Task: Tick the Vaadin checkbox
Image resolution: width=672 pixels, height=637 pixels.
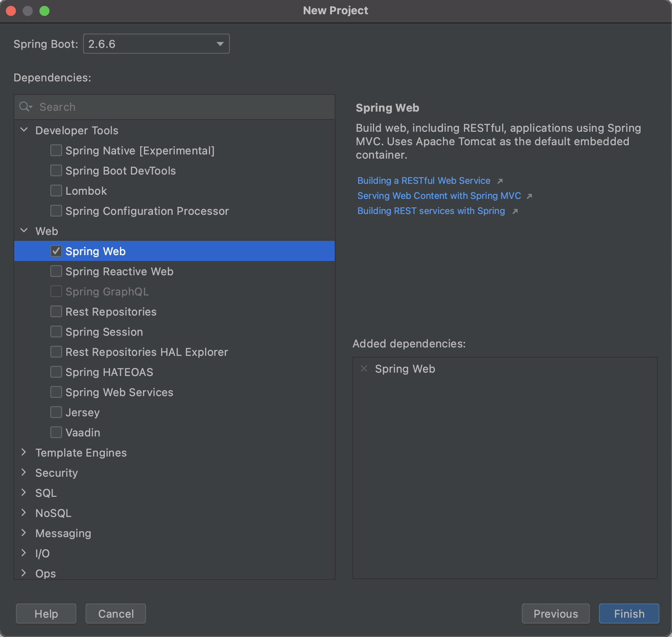Action: [56, 432]
